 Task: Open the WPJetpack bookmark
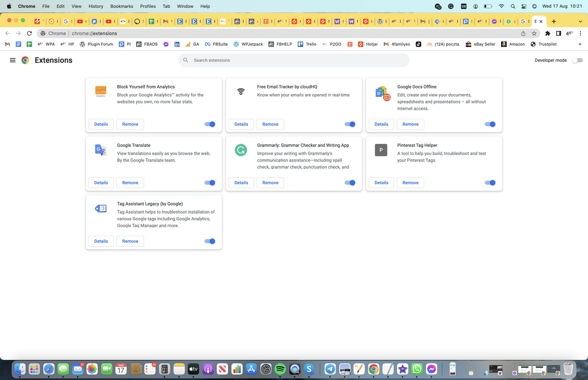248,44
